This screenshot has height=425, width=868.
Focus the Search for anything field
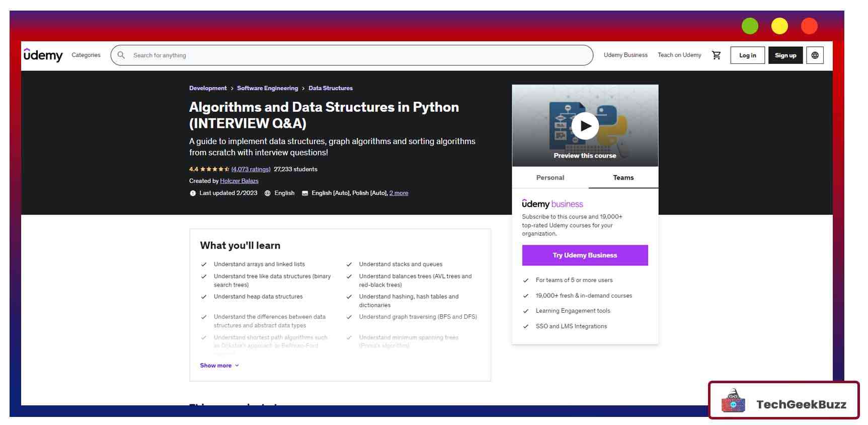click(x=352, y=55)
